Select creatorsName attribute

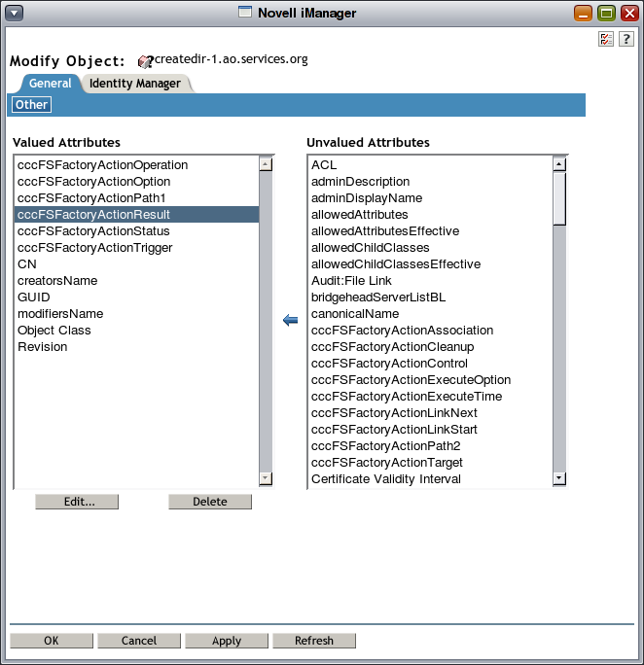point(136,281)
